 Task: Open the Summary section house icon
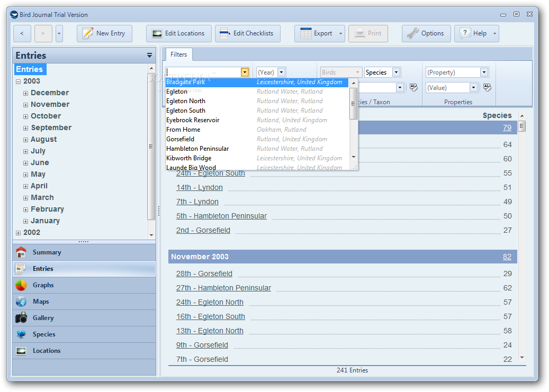(21, 252)
